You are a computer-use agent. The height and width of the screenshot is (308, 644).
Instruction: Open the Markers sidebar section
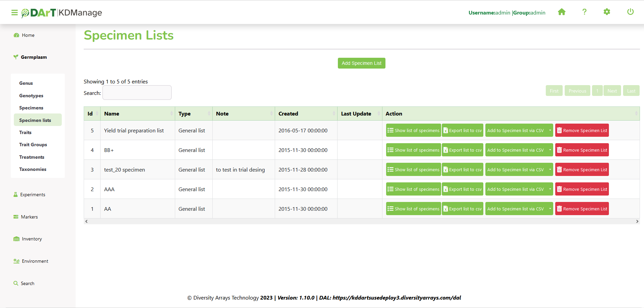29,217
